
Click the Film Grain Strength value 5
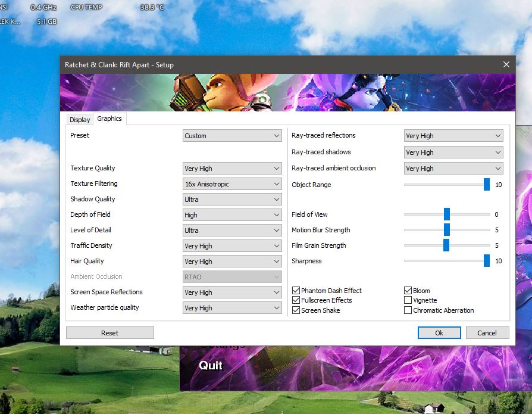coord(497,245)
